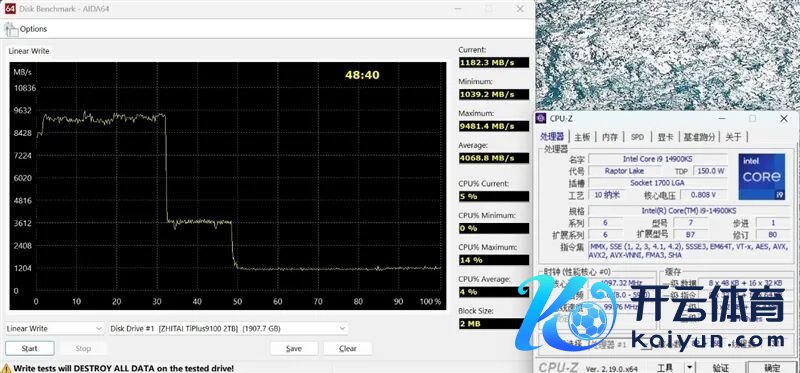800x373 pixels.
Task: Click the CPU% Maximum value 14 %
Action: coord(493,260)
